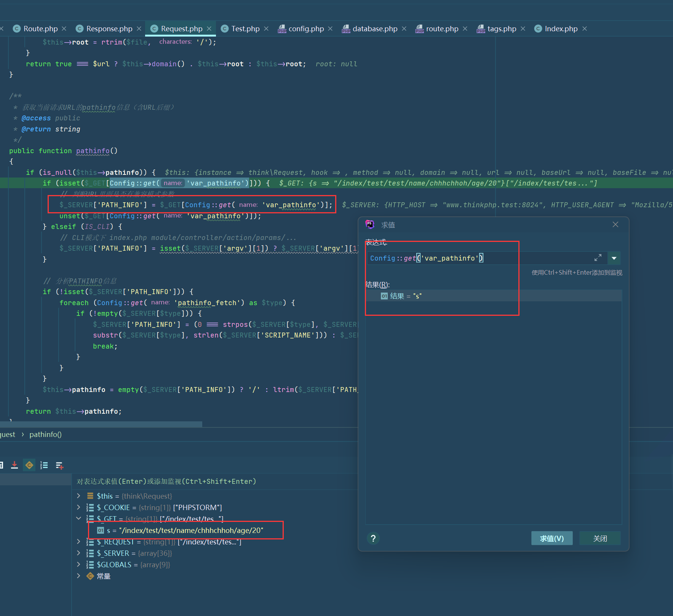Close the Test.php tab

[x=266, y=29]
